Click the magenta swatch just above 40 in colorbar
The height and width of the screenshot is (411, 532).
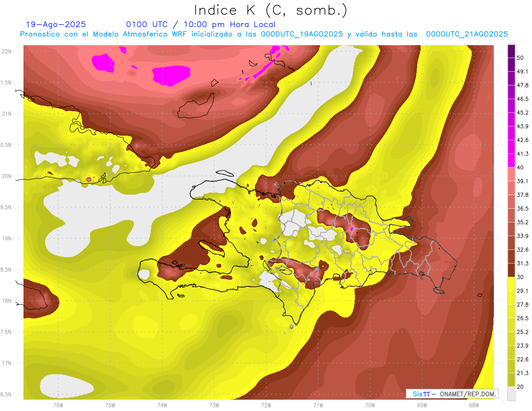(511, 160)
